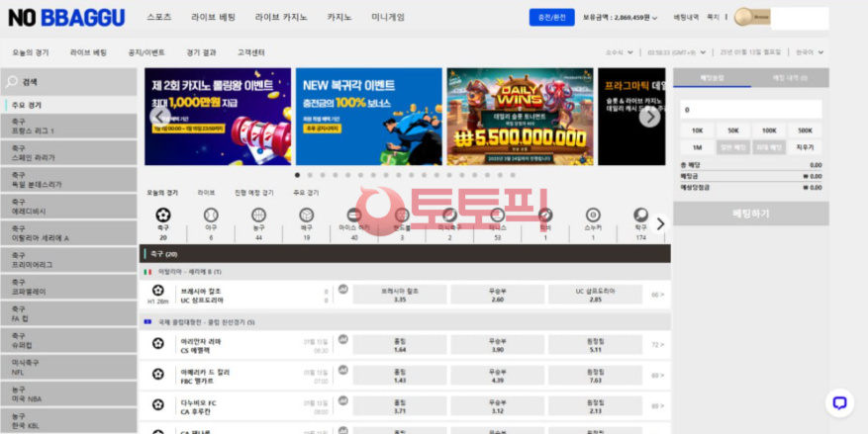Switch to the 경기 결과 tab
The height and width of the screenshot is (434, 868).
tap(201, 52)
